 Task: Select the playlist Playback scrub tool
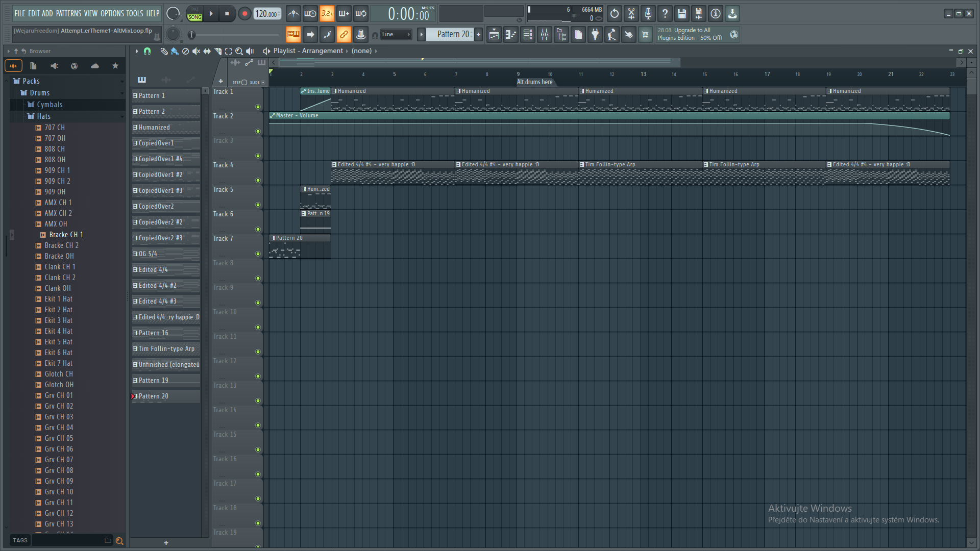(x=250, y=51)
